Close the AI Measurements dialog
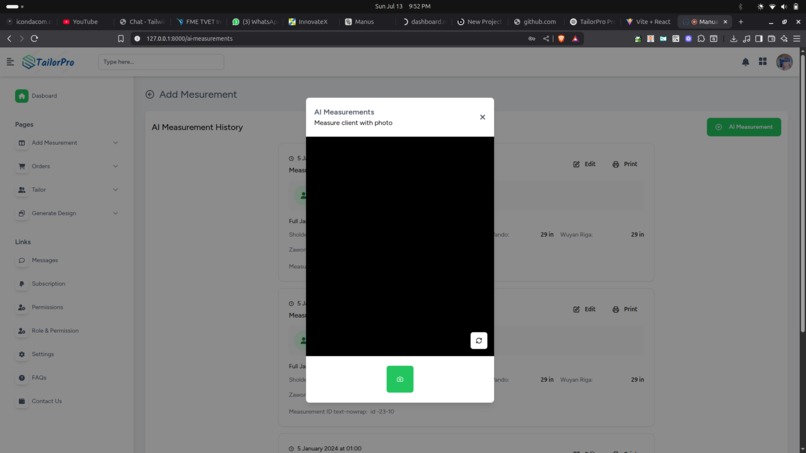The height and width of the screenshot is (453, 806). 482,117
